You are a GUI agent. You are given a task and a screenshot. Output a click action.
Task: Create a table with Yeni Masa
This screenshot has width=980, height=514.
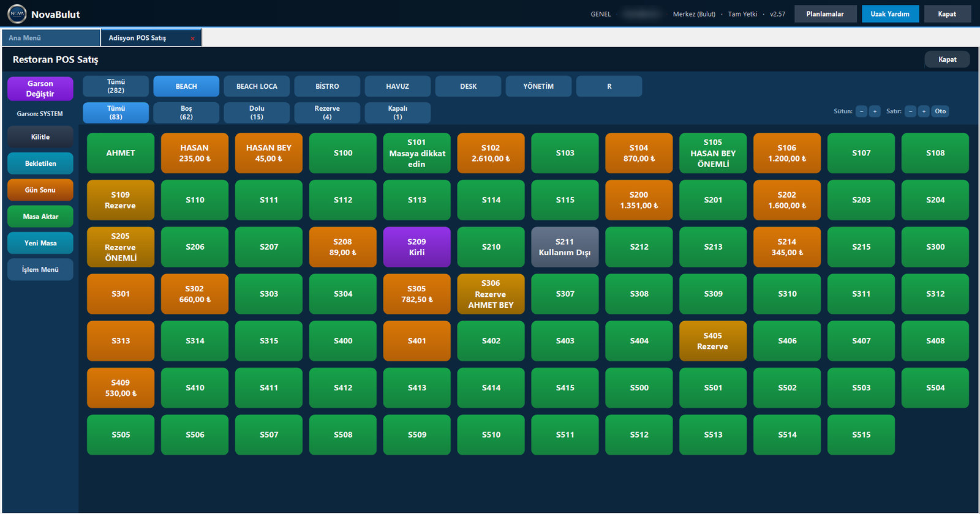(40, 243)
